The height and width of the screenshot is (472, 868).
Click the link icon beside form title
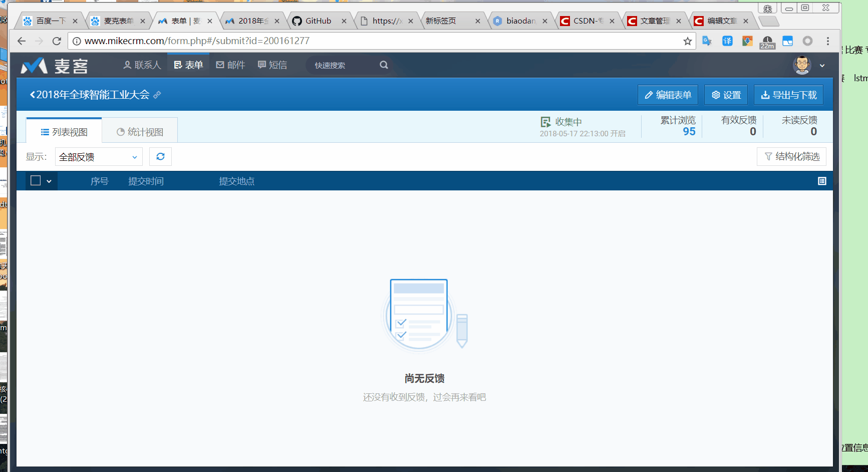click(157, 95)
